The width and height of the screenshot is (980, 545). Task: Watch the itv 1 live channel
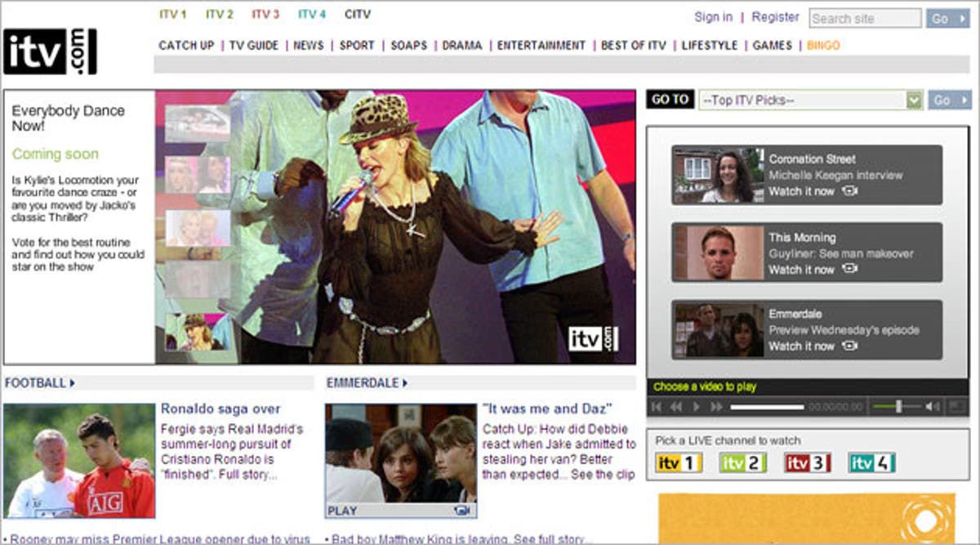point(678,463)
